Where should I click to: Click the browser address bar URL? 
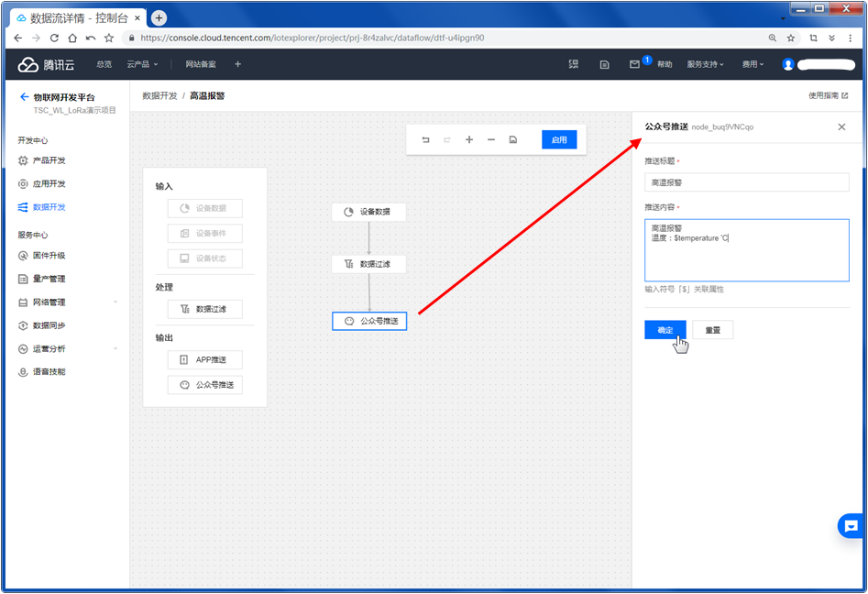tap(313, 38)
